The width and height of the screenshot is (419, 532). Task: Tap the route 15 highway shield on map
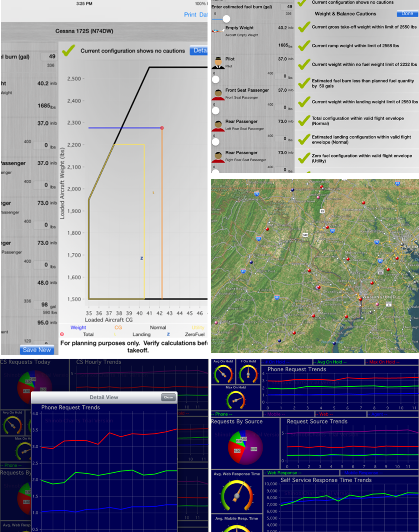tap(322, 211)
